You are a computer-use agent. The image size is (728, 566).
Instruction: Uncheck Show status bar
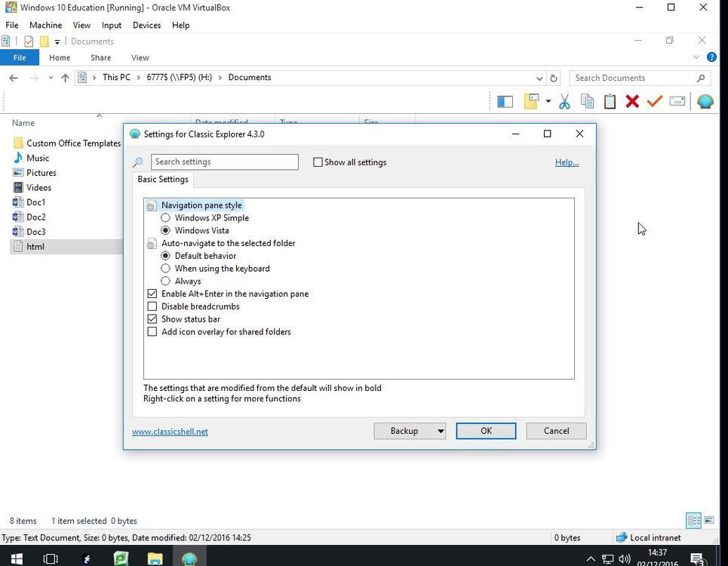(152, 319)
